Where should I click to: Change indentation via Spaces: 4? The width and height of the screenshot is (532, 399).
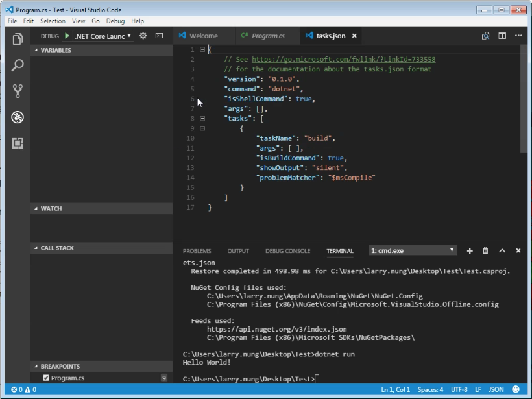(430, 389)
